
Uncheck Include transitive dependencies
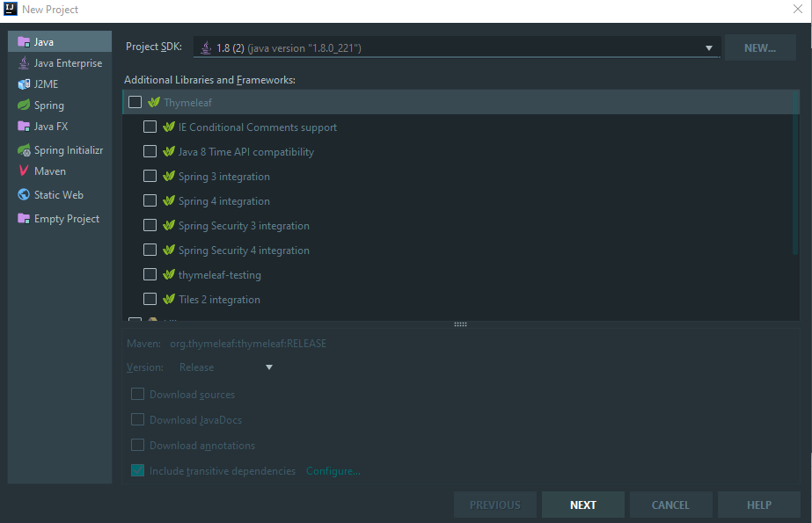(x=137, y=470)
